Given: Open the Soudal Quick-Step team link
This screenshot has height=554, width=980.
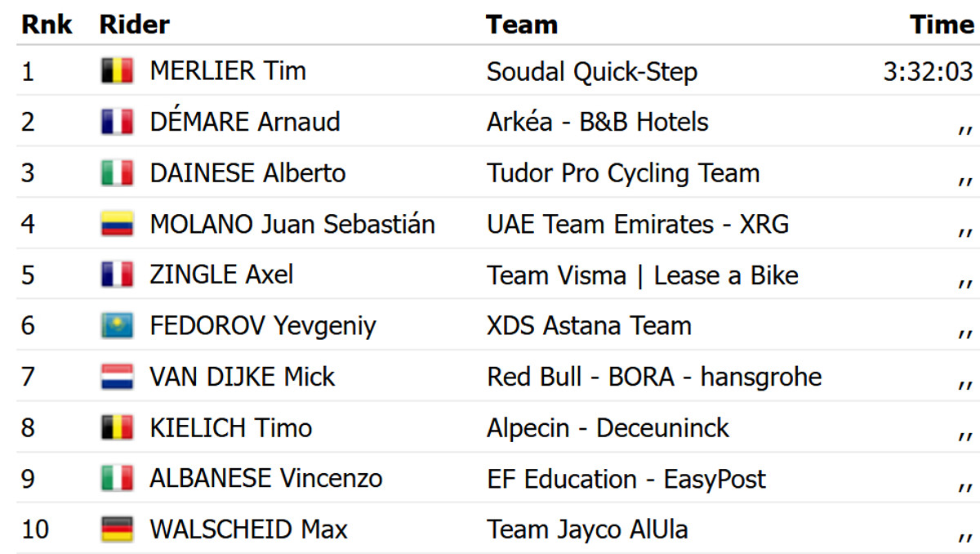Looking at the screenshot, I should 592,72.
